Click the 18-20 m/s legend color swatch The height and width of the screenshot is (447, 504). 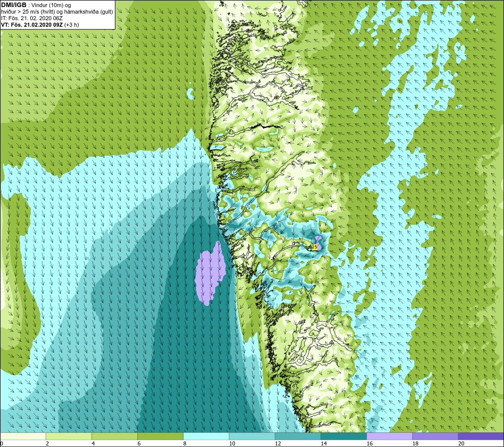click(x=435, y=436)
